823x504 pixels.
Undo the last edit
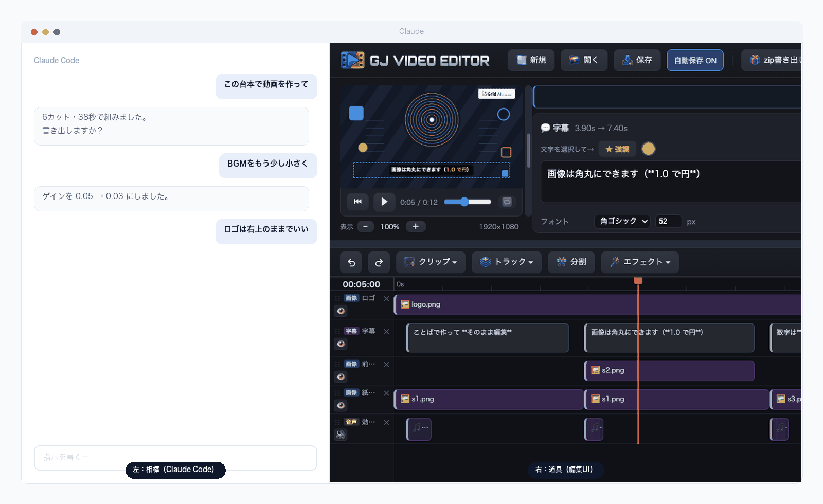(x=351, y=262)
